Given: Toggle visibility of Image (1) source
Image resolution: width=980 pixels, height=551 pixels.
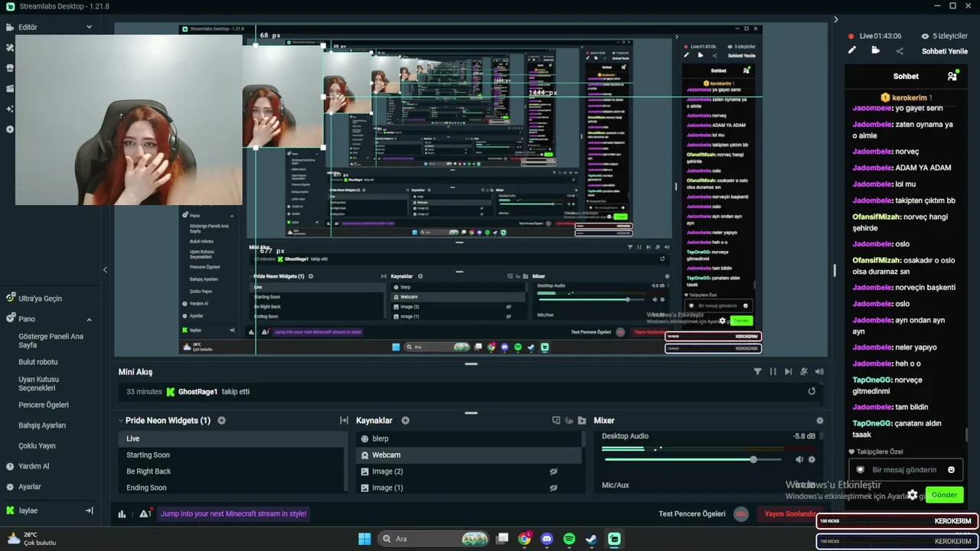Looking at the screenshot, I should point(553,487).
